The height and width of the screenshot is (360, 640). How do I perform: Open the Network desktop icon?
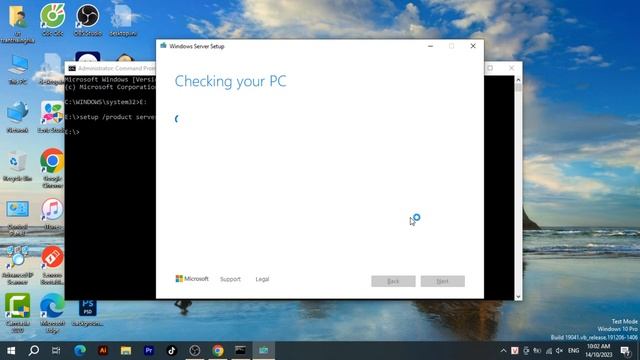pos(18,116)
